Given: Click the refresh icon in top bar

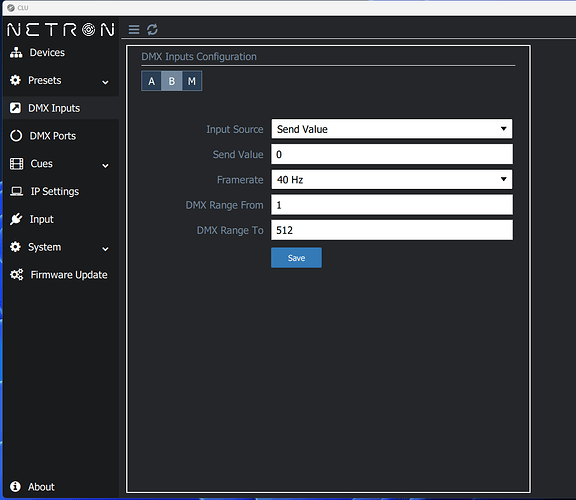Looking at the screenshot, I should (152, 29).
